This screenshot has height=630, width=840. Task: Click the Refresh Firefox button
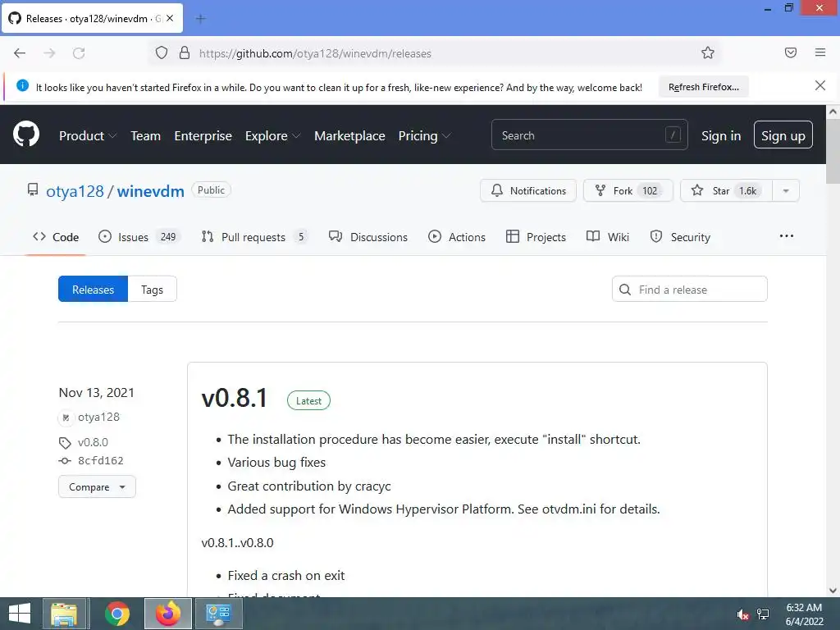[x=703, y=87]
